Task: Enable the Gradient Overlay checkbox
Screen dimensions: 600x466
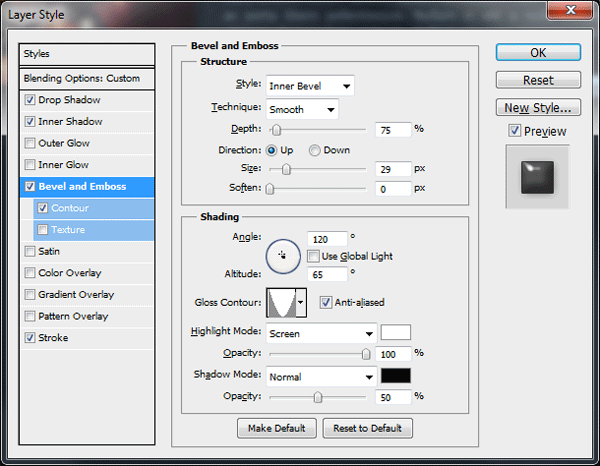Action: (30, 295)
